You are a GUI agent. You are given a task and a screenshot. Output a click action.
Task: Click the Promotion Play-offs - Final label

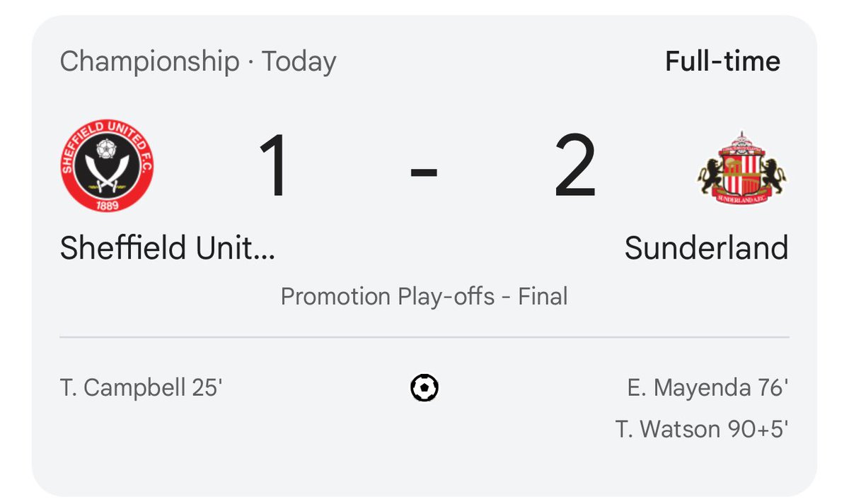(x=423, y=296)
